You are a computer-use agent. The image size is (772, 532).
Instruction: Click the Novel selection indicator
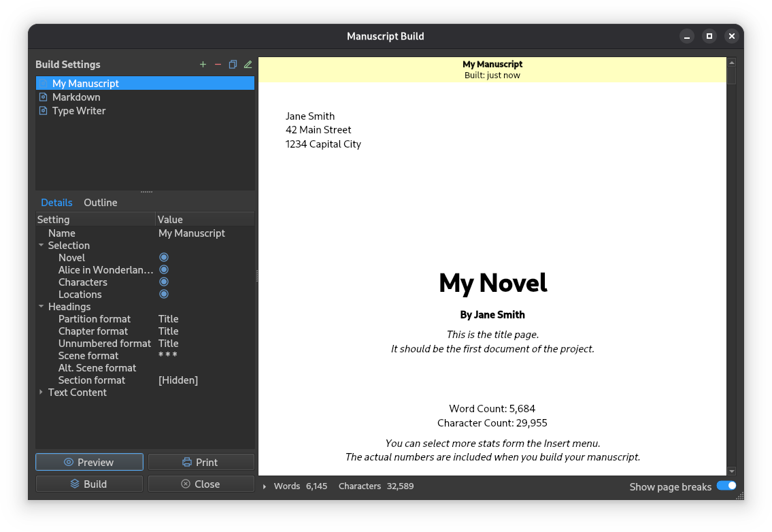[164, 257]
